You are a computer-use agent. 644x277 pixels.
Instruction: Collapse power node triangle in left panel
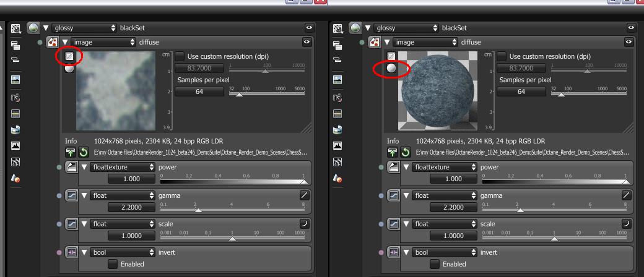tap(84, 168)
